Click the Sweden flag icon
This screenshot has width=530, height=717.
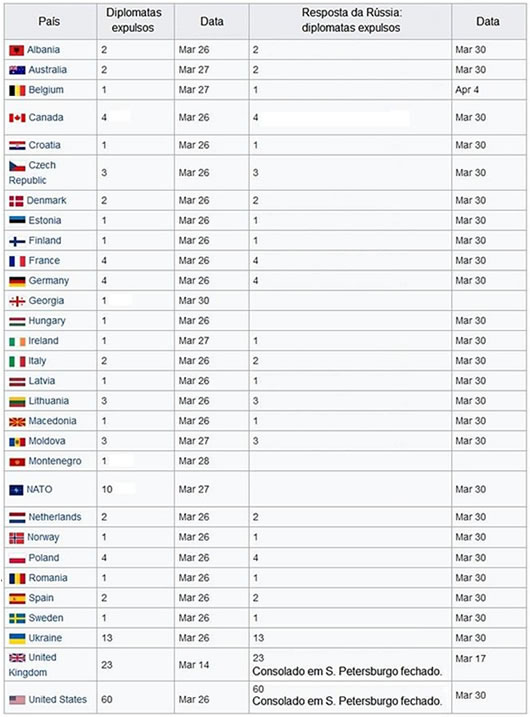[x=17, y=619]
